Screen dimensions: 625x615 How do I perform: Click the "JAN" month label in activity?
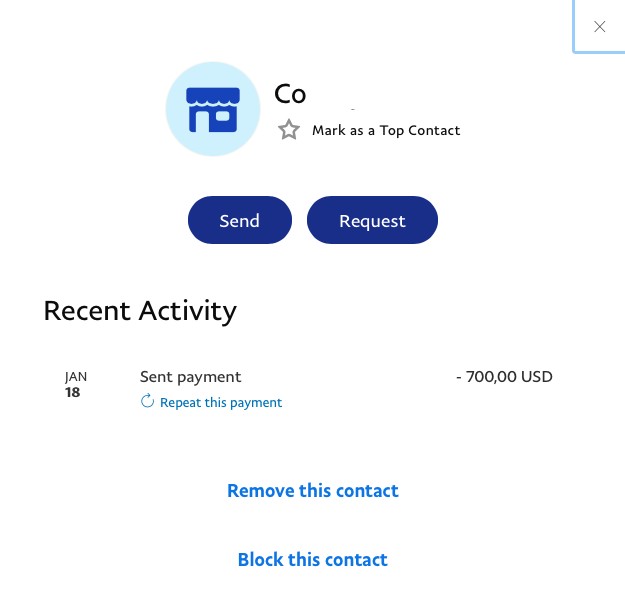(76, 377)
